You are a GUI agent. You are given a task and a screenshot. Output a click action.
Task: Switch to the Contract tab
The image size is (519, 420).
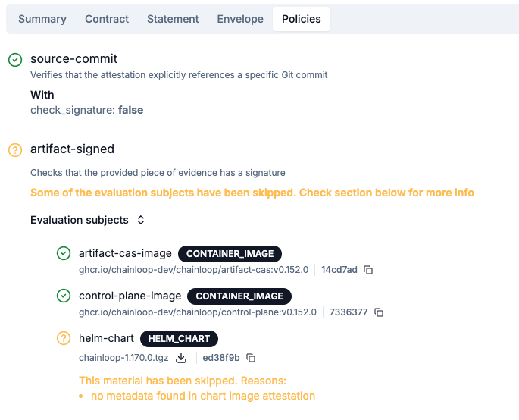click(107, 19)
